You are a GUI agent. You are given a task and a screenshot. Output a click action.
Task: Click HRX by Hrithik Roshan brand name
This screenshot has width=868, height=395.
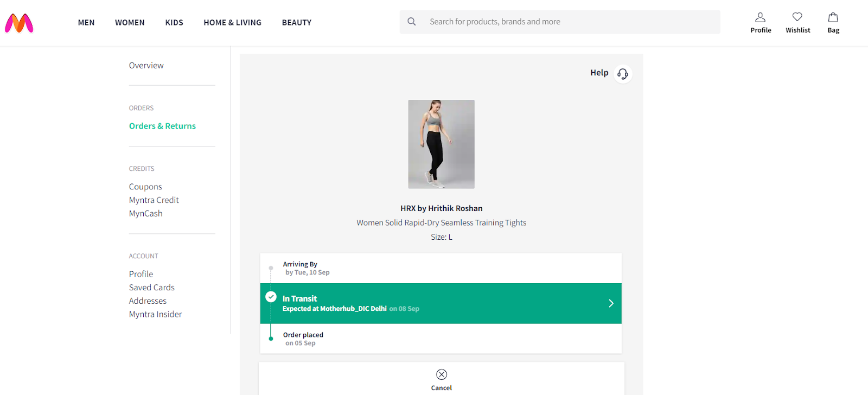(x=442, y=208)
